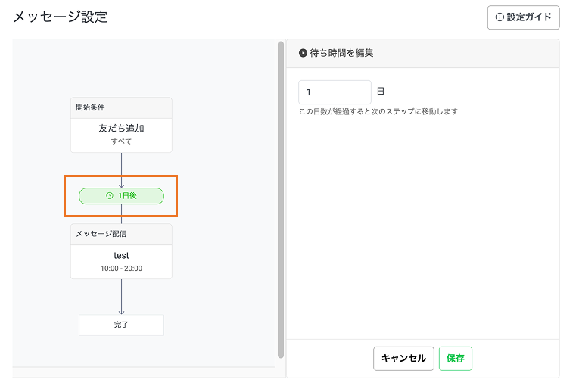Focus the days input field showing 1

335,92
